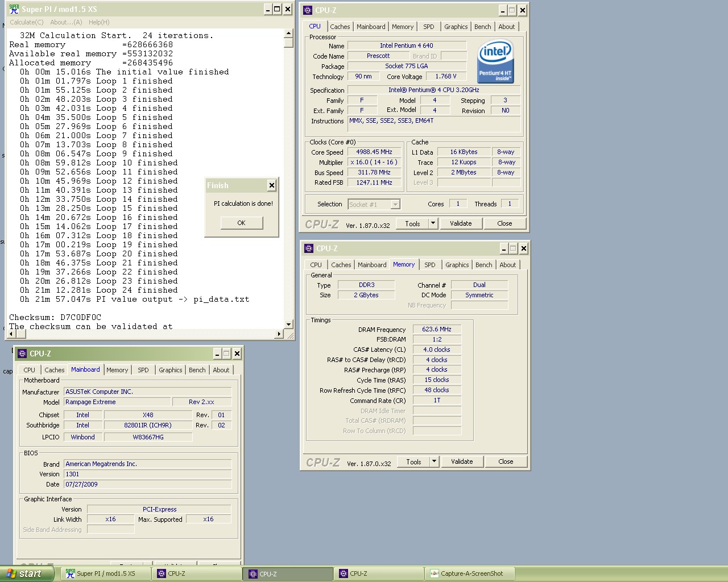Screen dimensions: 728x582
Task: Click the DRAM Frequency value 623.6 MHz
Action: click(437, 329)
